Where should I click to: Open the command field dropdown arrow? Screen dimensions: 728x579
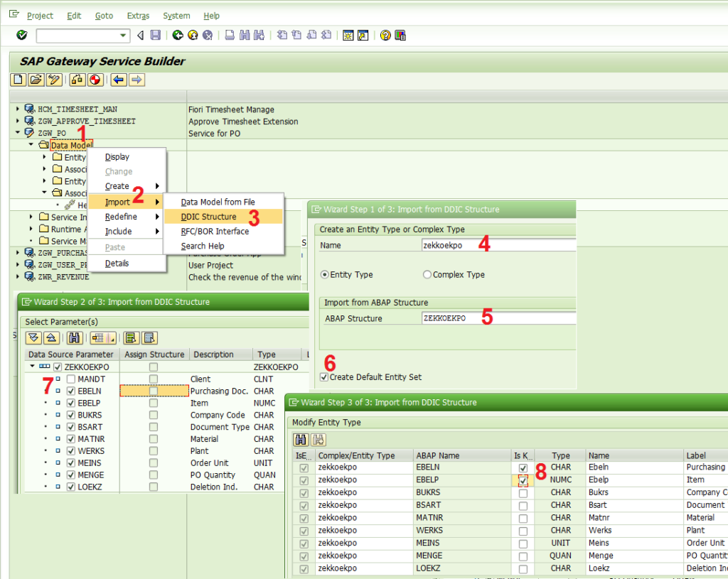coord(122,36)
